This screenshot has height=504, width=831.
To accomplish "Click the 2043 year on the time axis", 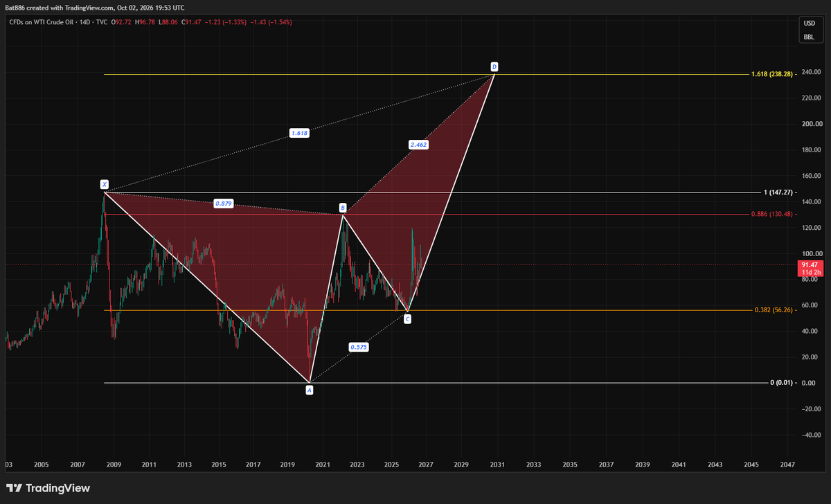I will coord(714,465).
